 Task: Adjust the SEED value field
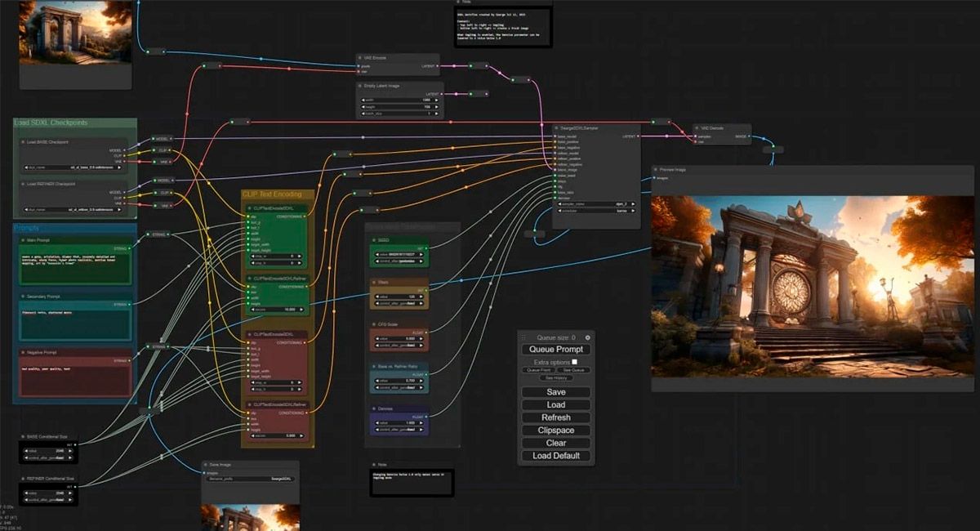[x=399, y=257]
